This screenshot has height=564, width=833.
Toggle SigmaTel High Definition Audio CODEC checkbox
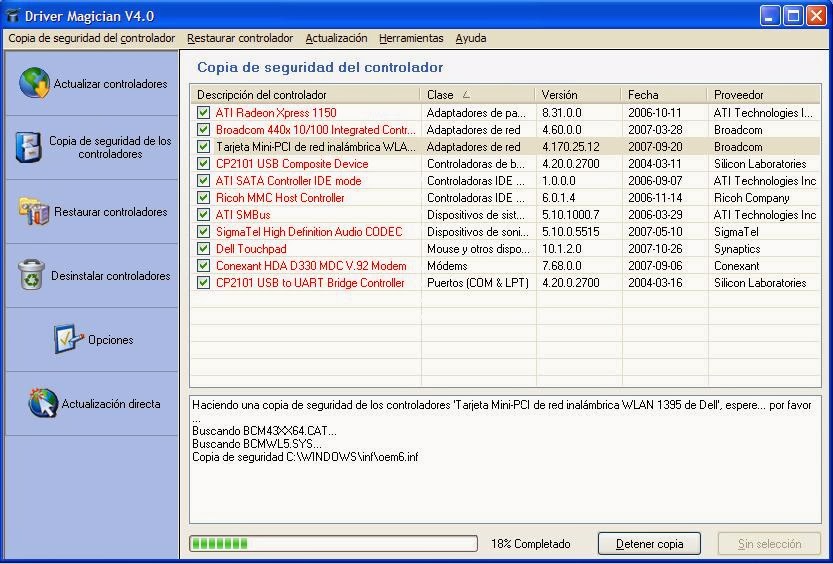[203, 232]
